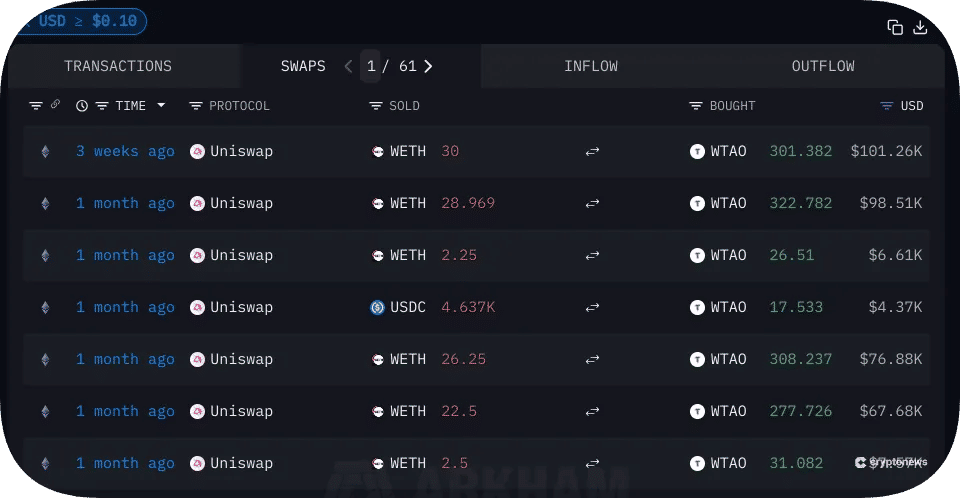
Task: Open the active USD column filter
Action: tap(887, 106)
